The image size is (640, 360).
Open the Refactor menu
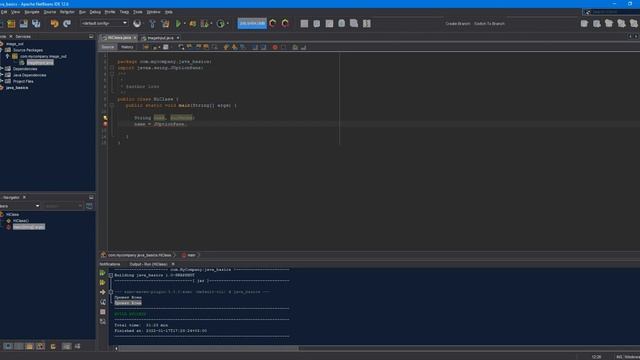tap(67, 12)
